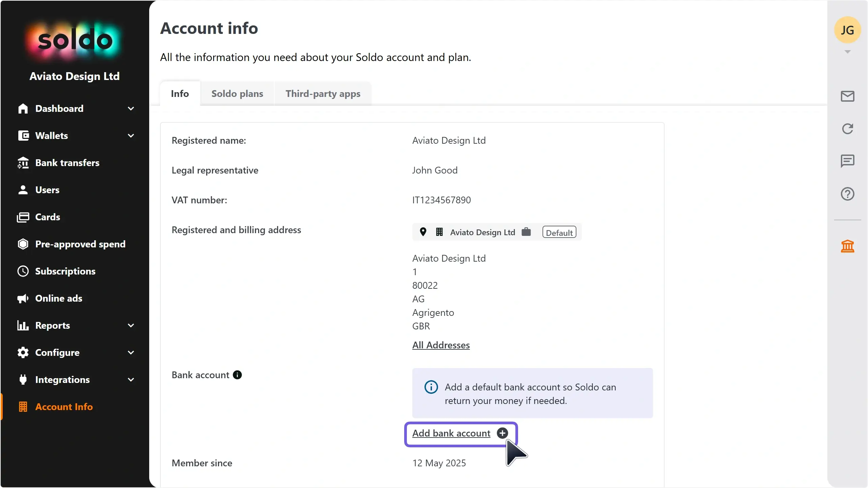This screenshot has height=488, width=868.
Task: Click the Online ads megaphone icon
Action: (23, 298)
